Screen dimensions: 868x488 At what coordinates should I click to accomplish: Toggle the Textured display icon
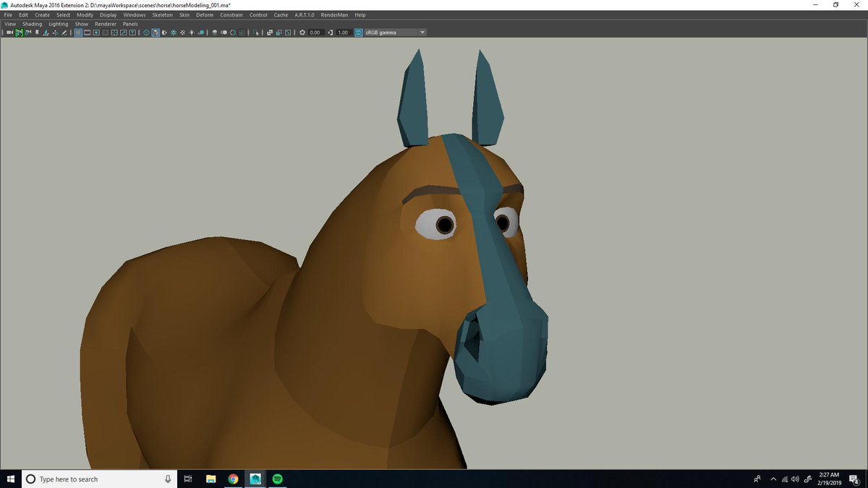point(182,33)
